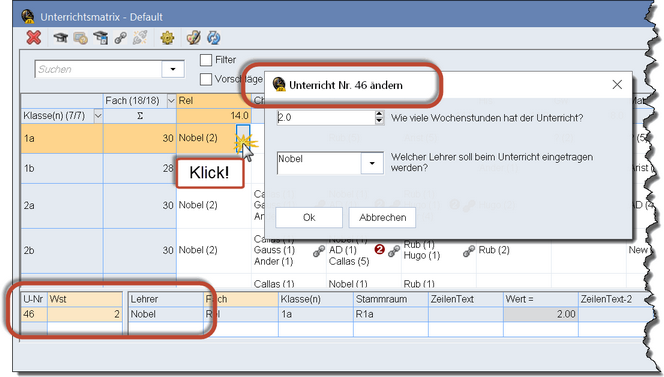Click the Ok button in dialog

coord(309,217)
